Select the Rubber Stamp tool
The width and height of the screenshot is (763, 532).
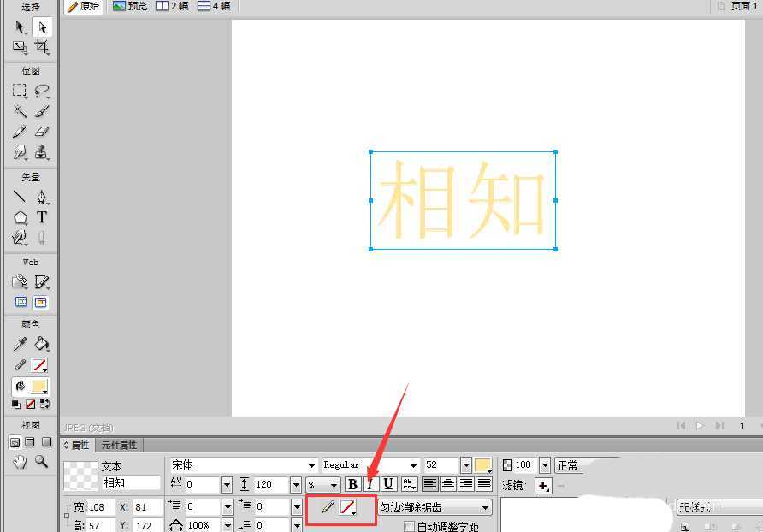coord(43,152)
